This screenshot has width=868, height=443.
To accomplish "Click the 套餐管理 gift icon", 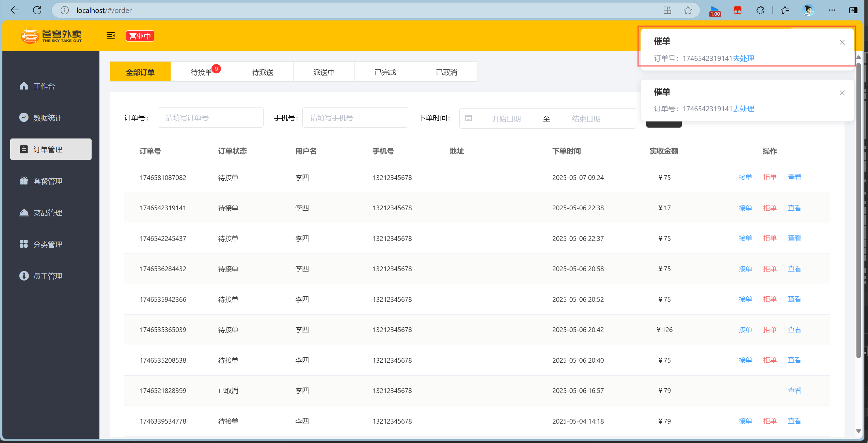I will coord(23,181).
